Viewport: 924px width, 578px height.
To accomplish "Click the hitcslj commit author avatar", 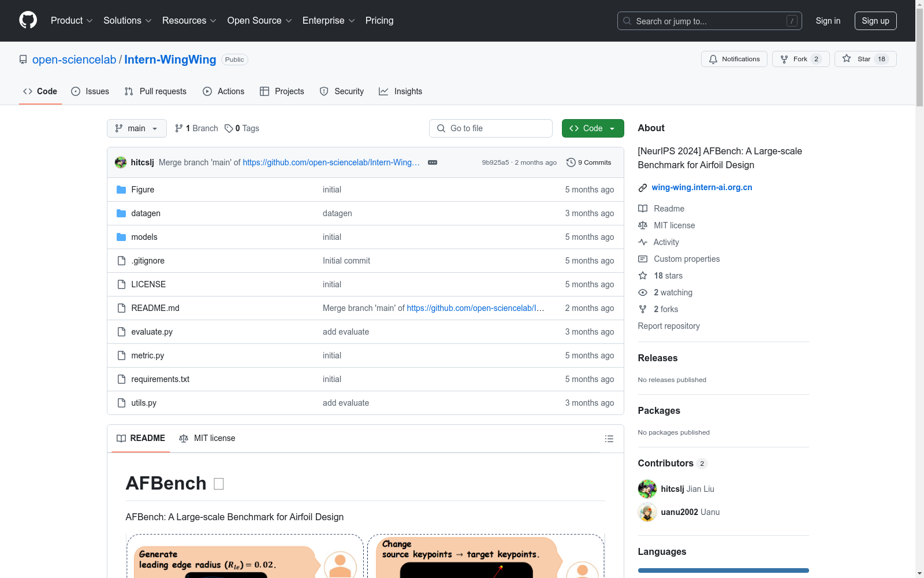I will [x=121, y=162].
